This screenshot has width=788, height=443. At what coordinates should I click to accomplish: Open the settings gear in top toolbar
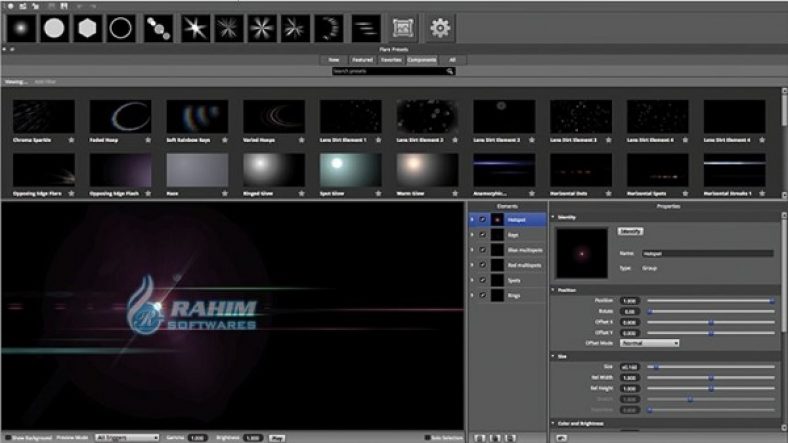(440, 29)
